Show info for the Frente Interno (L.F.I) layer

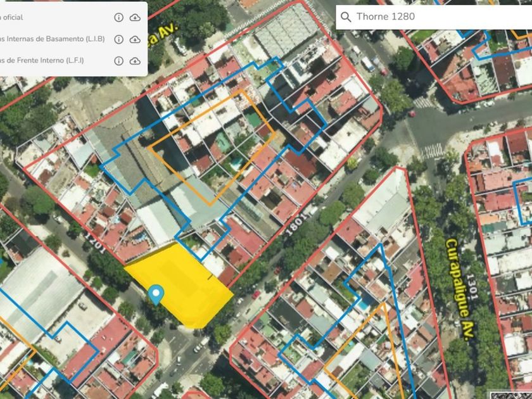[118, 61]
